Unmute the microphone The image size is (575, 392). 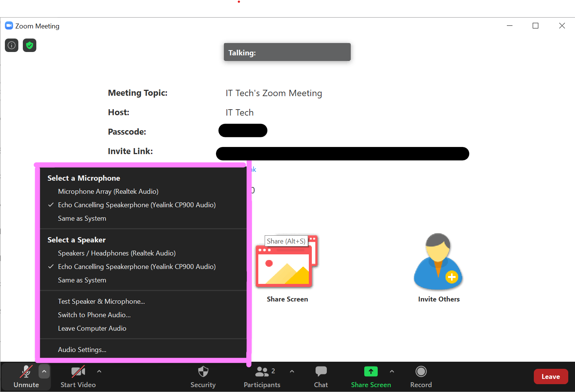(26, 377)
